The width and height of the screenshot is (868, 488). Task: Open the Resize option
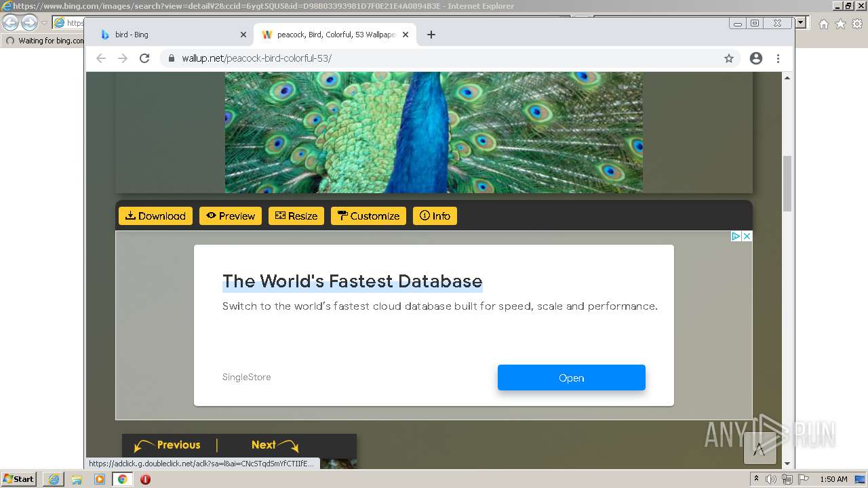point(296,216)
